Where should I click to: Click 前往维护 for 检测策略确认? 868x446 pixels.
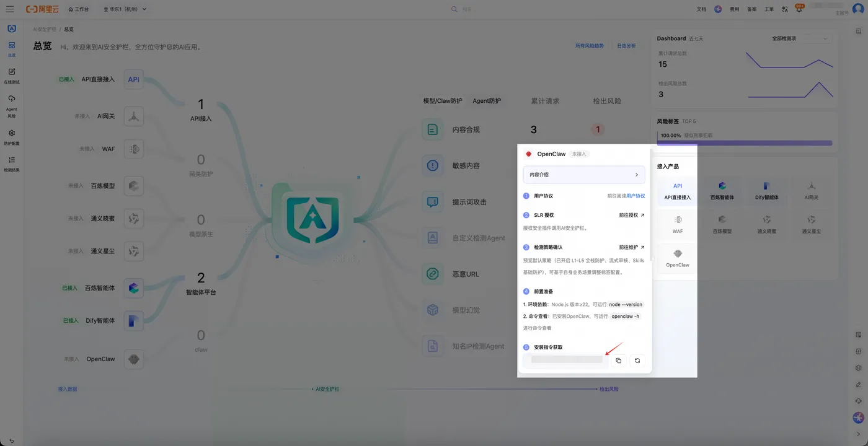click(x=632, y=247)
